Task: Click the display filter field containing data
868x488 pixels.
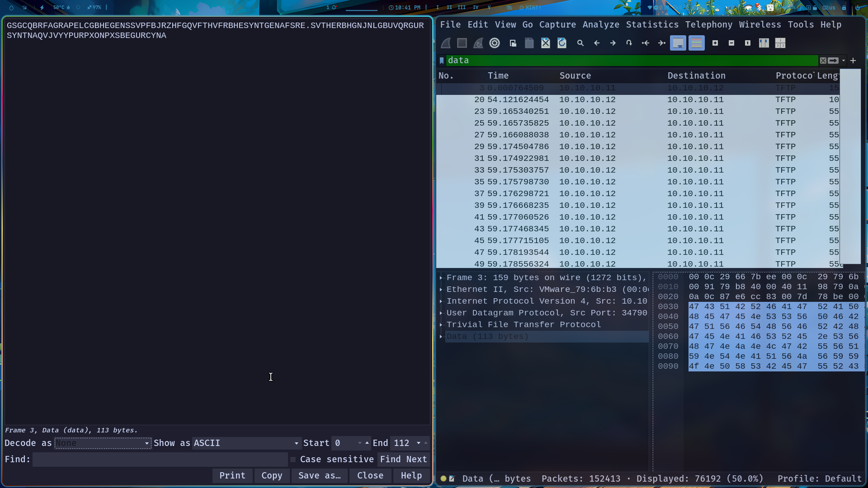Action: (632, 61)
